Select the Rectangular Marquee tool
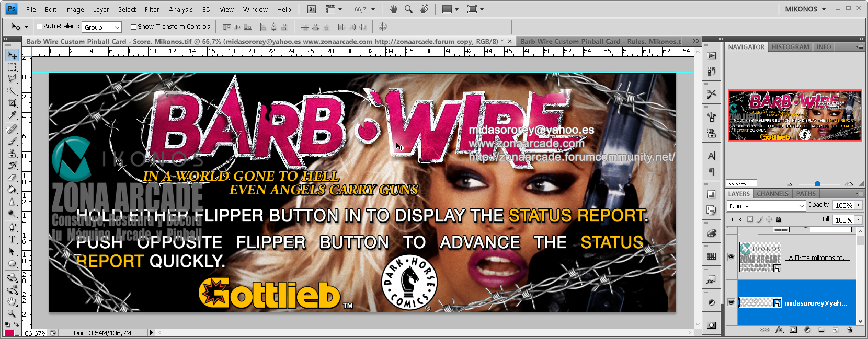Viewport: 868px width, 339px height. pyautogui.click(x=12, y=67)
